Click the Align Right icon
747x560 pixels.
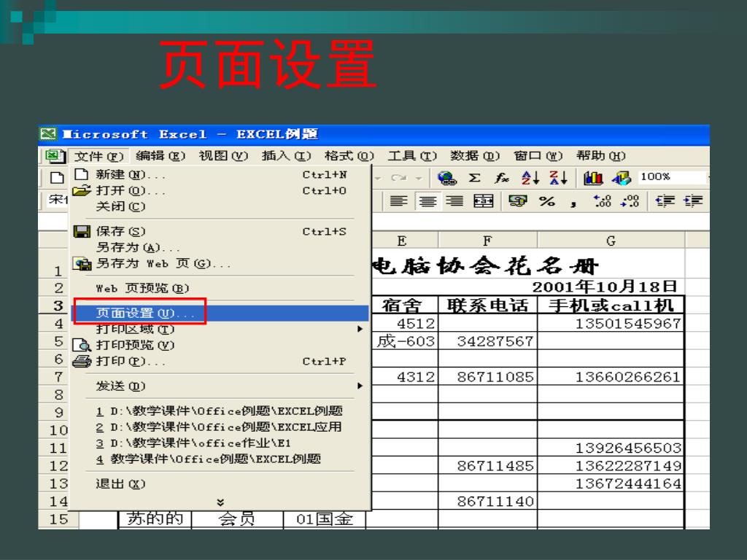click(x=454, y=201)
